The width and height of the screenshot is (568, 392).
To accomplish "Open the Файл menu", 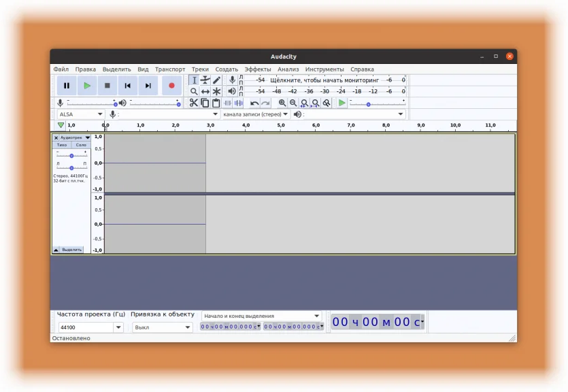I will [61, 69].
